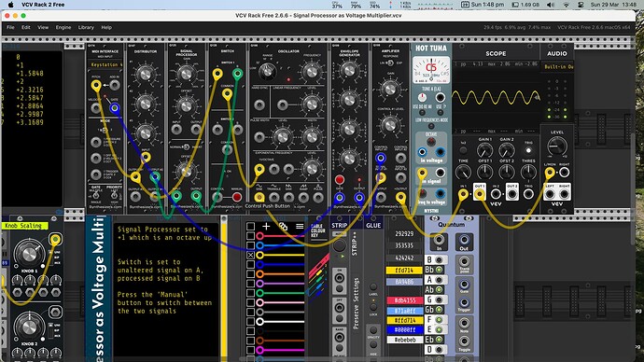Click the Oscillator Triangle output jack
This screenshot has height=362, width=644.
click(x=274, y=198)
